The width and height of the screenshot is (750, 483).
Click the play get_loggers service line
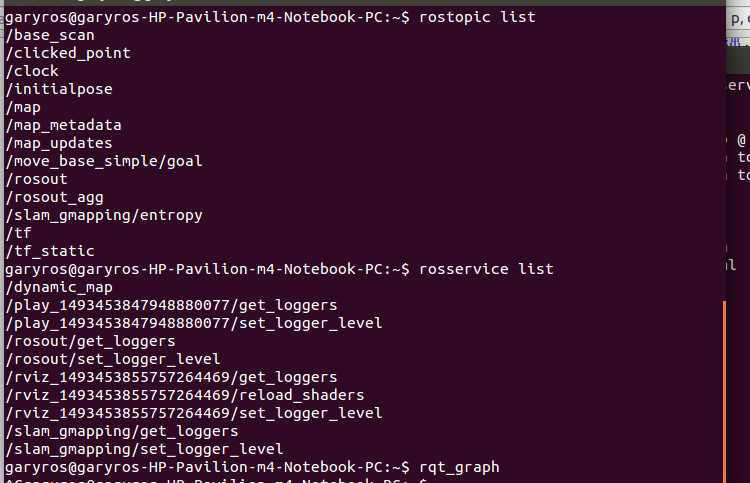click(x=171, y=305)
